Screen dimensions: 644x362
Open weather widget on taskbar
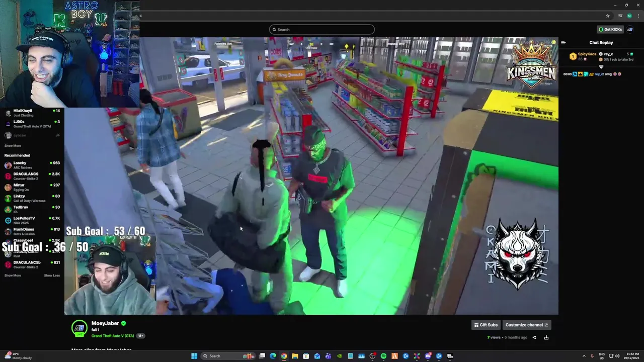pos(19,356)
